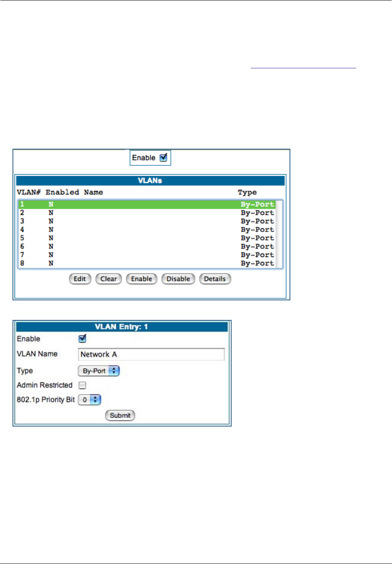Select VLAN row 6 in list
Screen dimensions: 392x564
(x=147, y=246)
